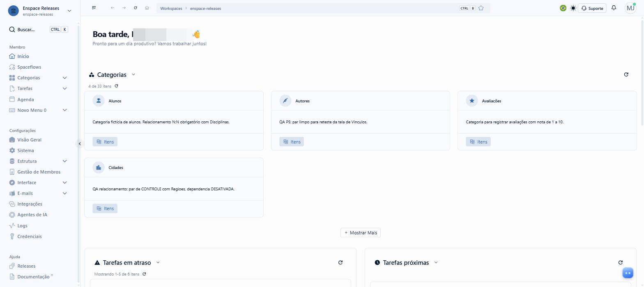Expand the Novo Menu 0 chevron
This screenshot has height=287, width=644.
(x=64, y=110)
